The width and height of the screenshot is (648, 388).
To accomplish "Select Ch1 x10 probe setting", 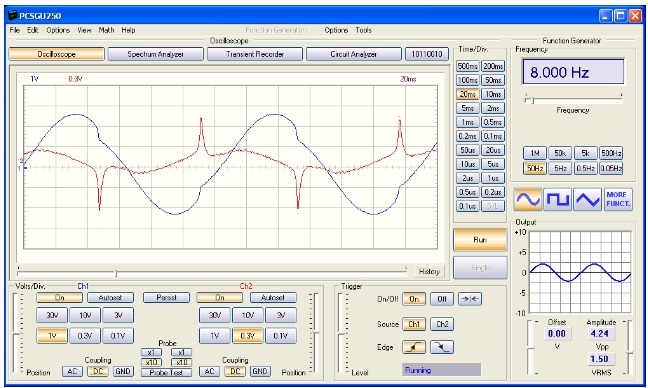I will tap(151, 362).
